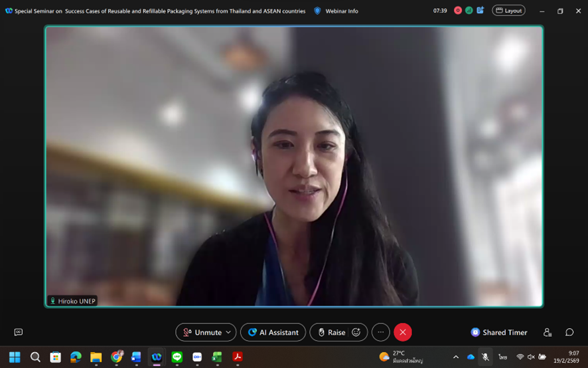Open the AI Assistant
Viewport: 588px width, 368px height.
(x=273, y=332)
